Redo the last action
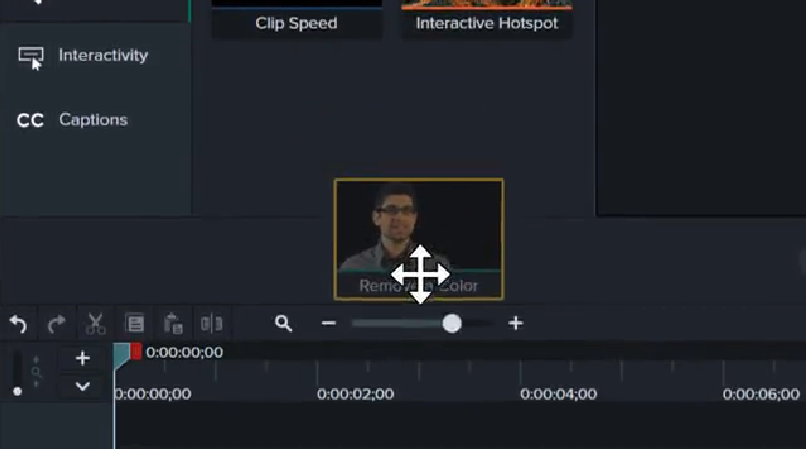Screen dimensions: 806x449 click(56, 324)
